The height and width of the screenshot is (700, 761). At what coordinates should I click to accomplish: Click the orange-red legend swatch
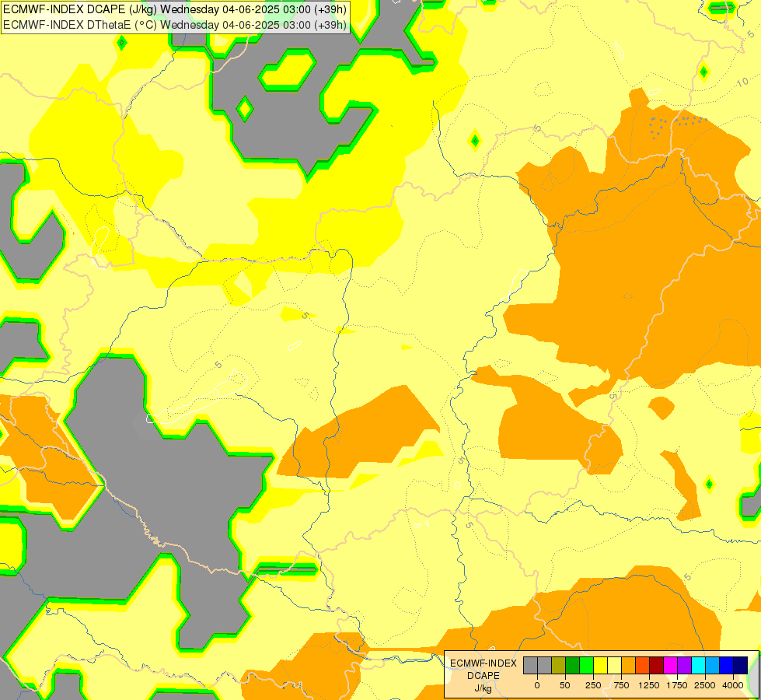pos(643,665)
